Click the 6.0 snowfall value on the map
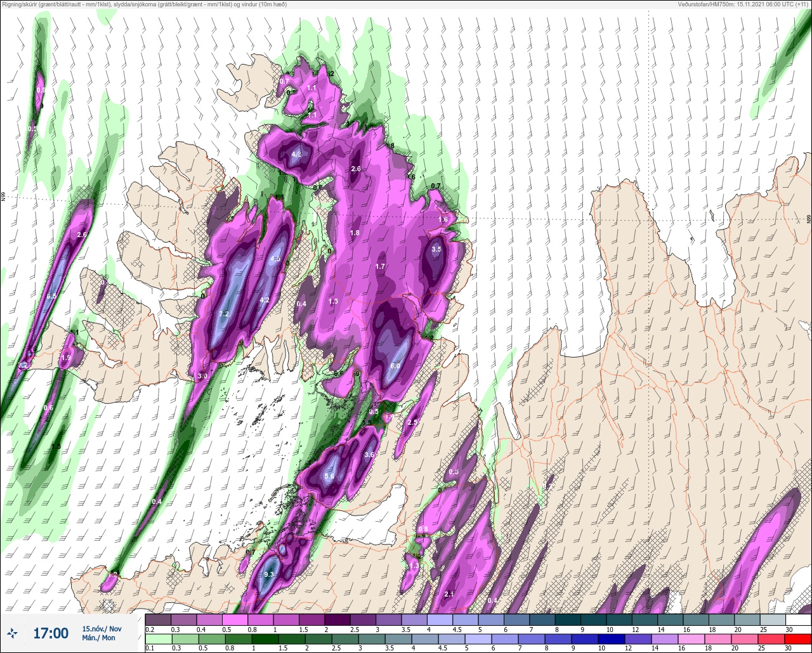This screenshot has height=653, width=812. point(395,366)
